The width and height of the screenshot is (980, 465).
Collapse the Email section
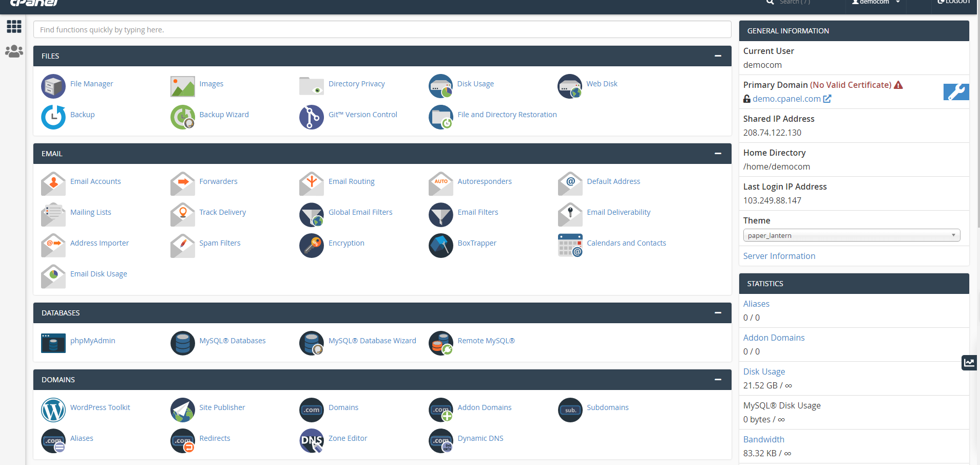pos(718,154)
